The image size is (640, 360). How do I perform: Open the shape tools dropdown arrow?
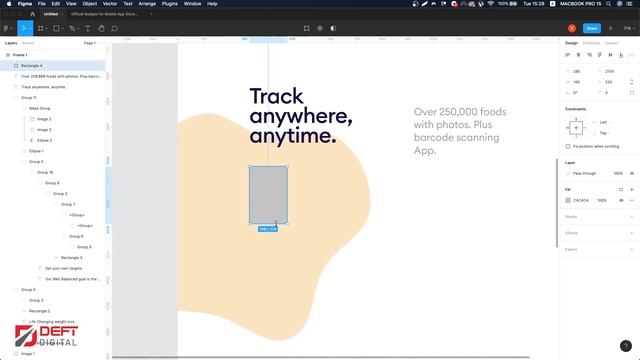click(x=62, y=29)
